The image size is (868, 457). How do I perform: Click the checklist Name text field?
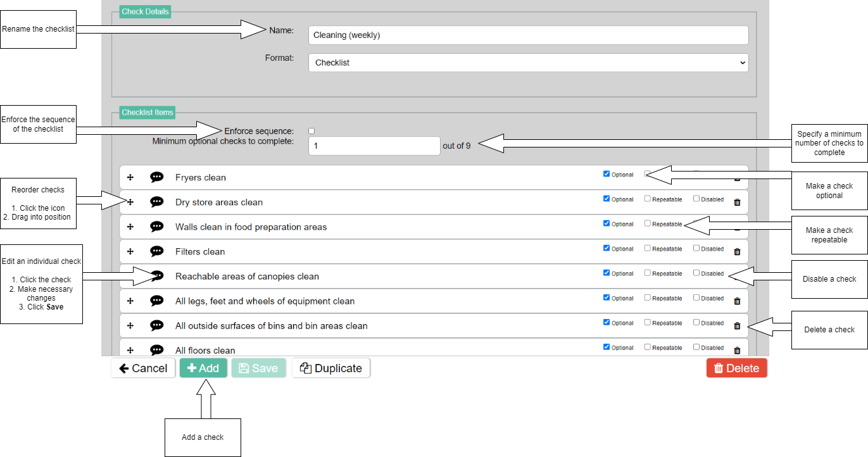click(528, 35)
